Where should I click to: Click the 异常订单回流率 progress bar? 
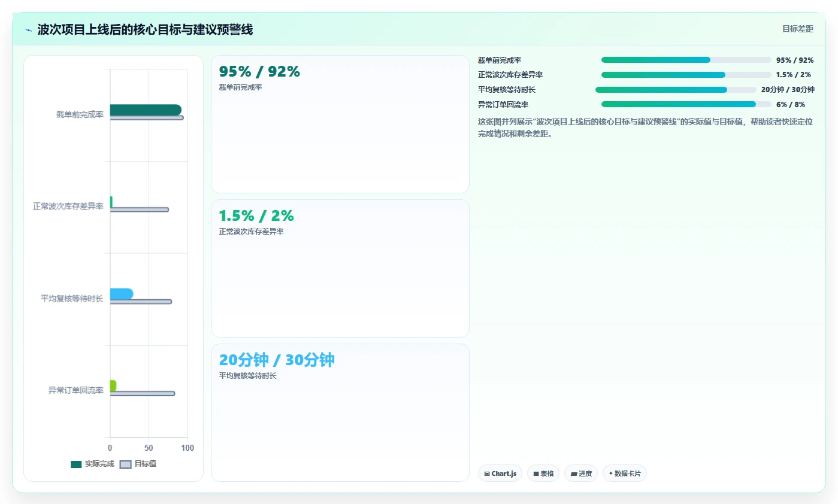[686, 104]
